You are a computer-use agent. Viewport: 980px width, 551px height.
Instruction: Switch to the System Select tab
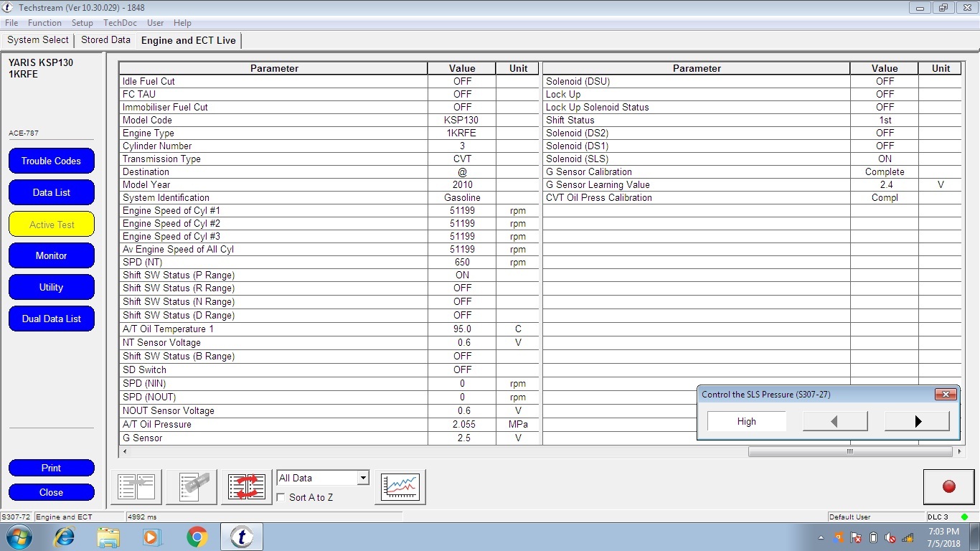pyautogui.click(x=38, y=40)
